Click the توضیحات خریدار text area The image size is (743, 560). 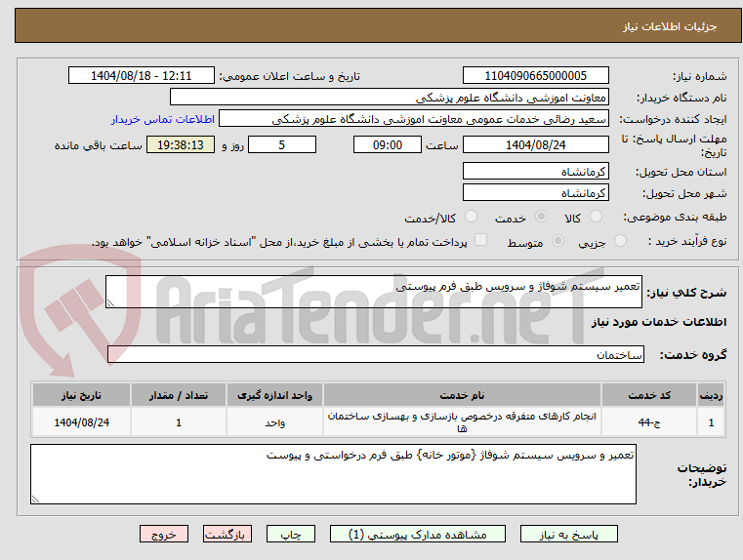[x=333, y=474]
